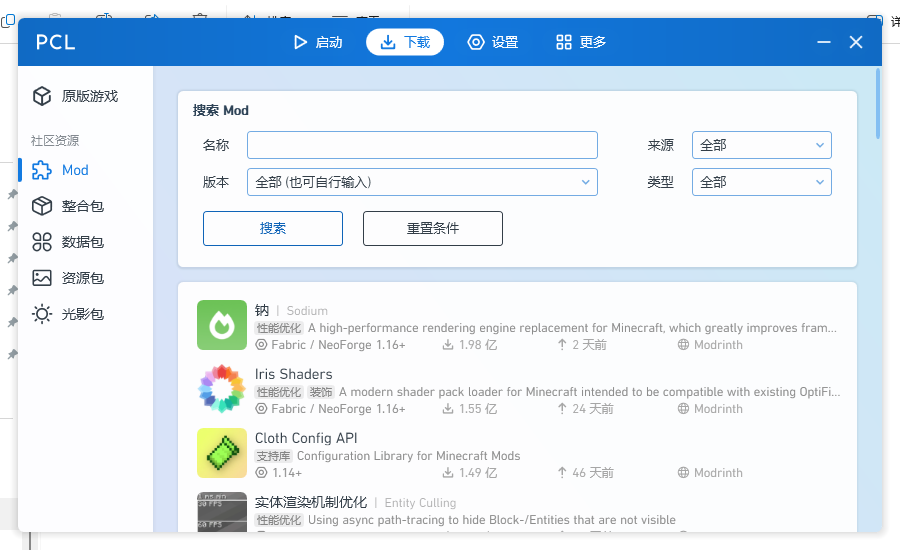Image resolution: width=900 pixels, height=550 pixels.
Task: Open 整合包 modpack section
Action: (x=86, y=206)
